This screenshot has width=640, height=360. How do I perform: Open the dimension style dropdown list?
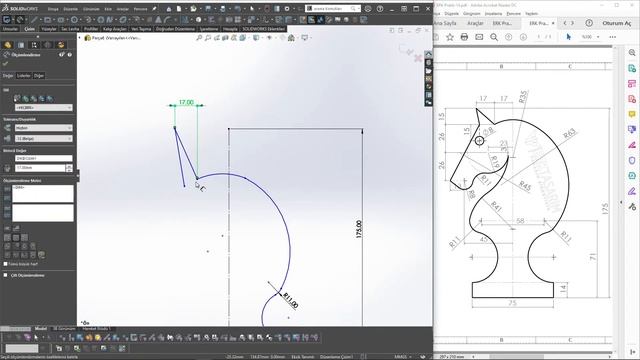[x=44, y=107]
